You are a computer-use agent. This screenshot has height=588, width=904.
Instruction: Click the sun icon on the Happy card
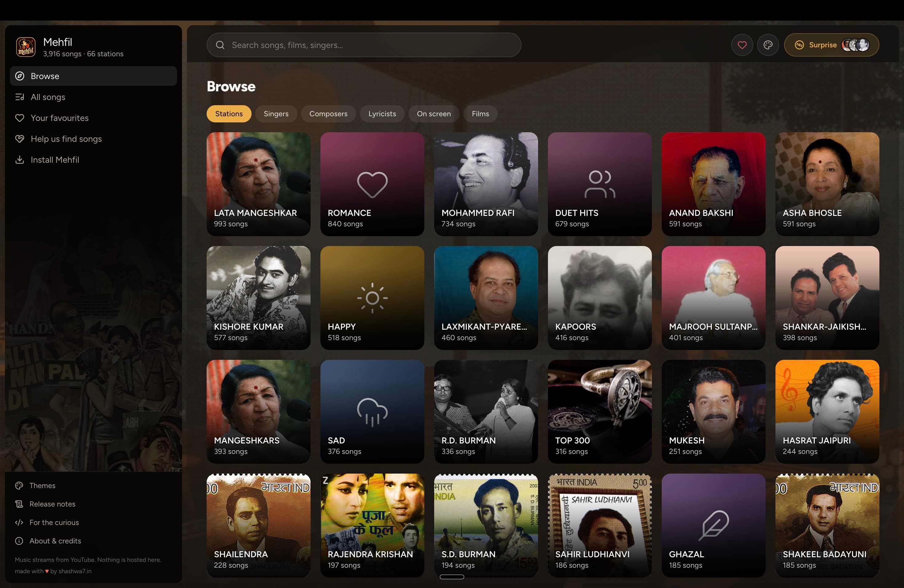click(x=372, y=298)
